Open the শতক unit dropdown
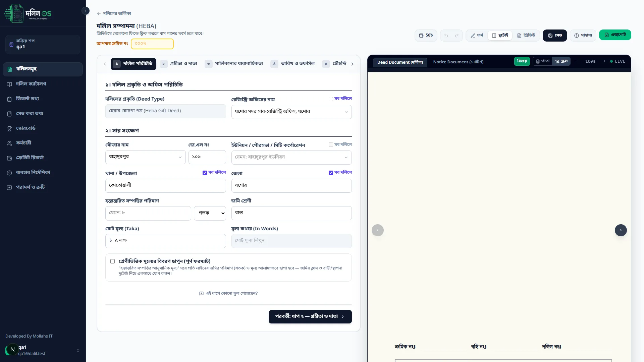This screenshot has height=362, width=644. click(x=210, y=213)
